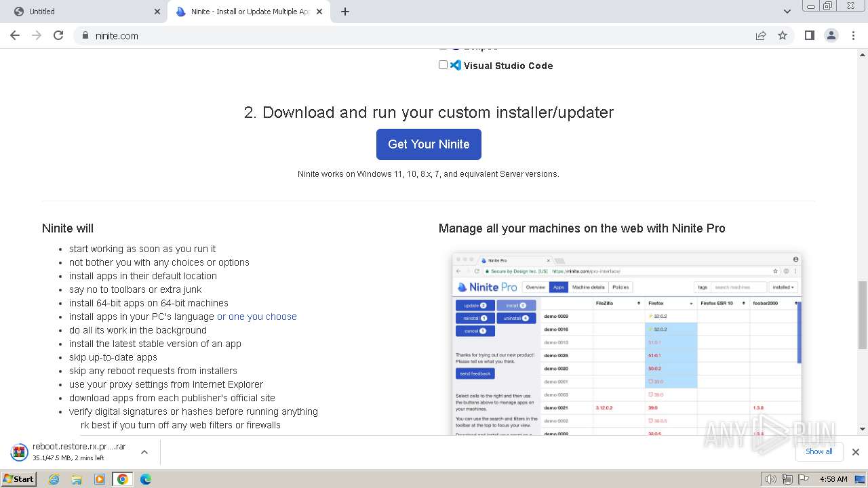Open a new tab with the plus button

[345, 12]
